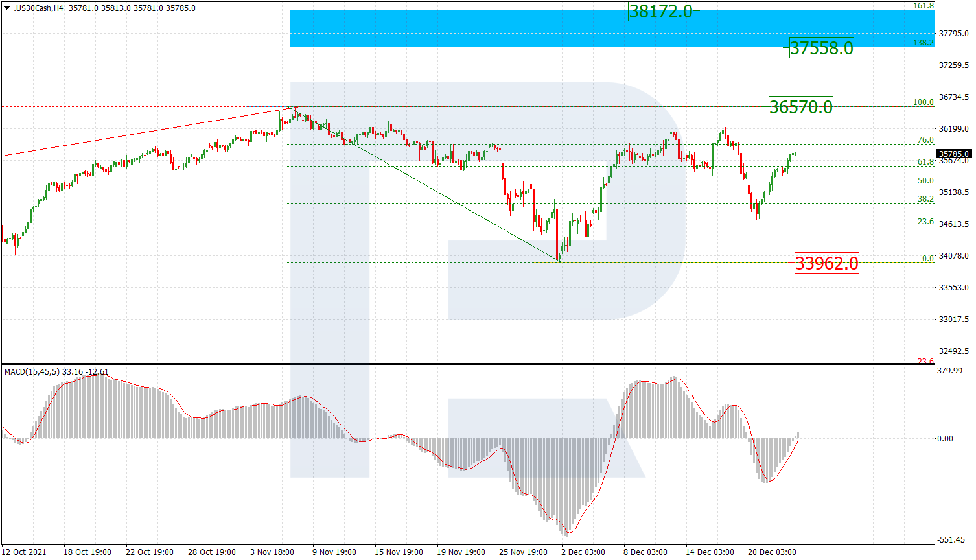Click the 15 Nov 19:00 time label
976x560 pixels.
tap(399, 552)
